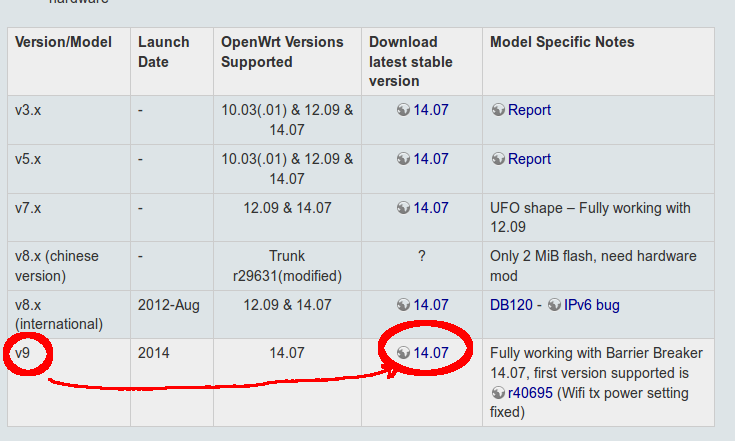Follow the DB120 link
This screenshot has width=735, height=441.
click(510, 305)
